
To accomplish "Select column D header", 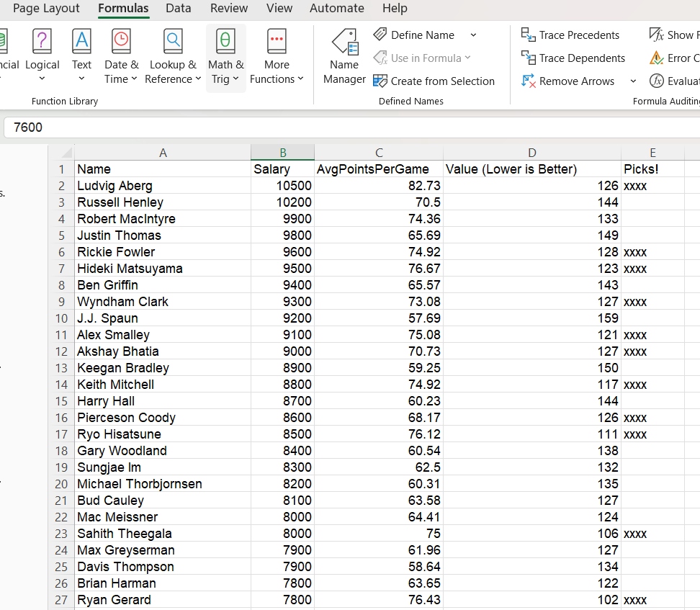I will [531, 153].
